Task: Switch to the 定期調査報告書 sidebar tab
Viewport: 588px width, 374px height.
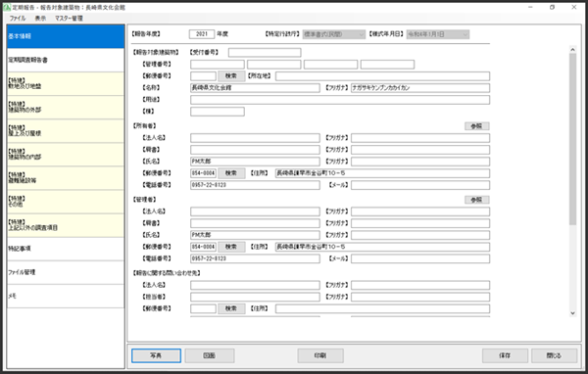Action: click(x=66, y=60)
